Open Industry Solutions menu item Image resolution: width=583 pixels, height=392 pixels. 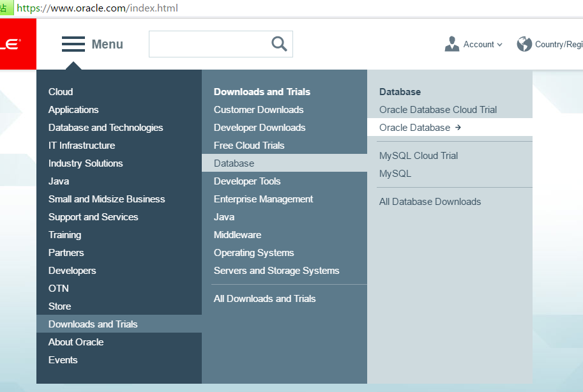pos(86,163)
